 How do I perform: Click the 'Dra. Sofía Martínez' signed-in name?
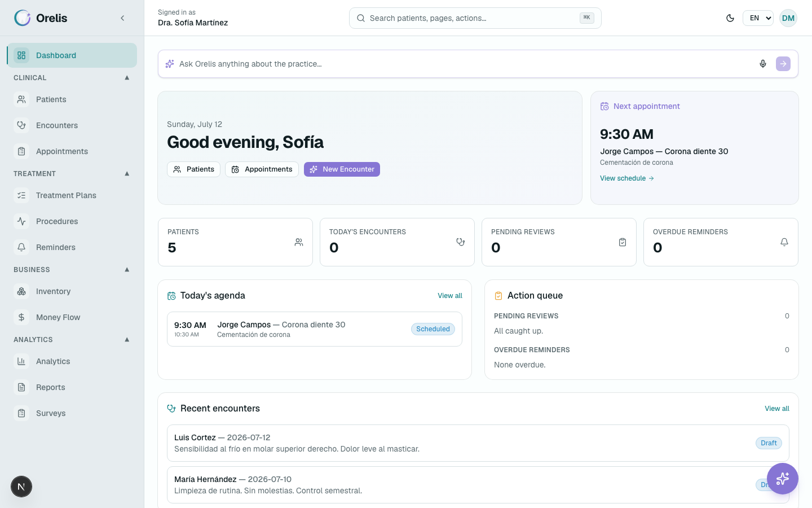(193, 23)
